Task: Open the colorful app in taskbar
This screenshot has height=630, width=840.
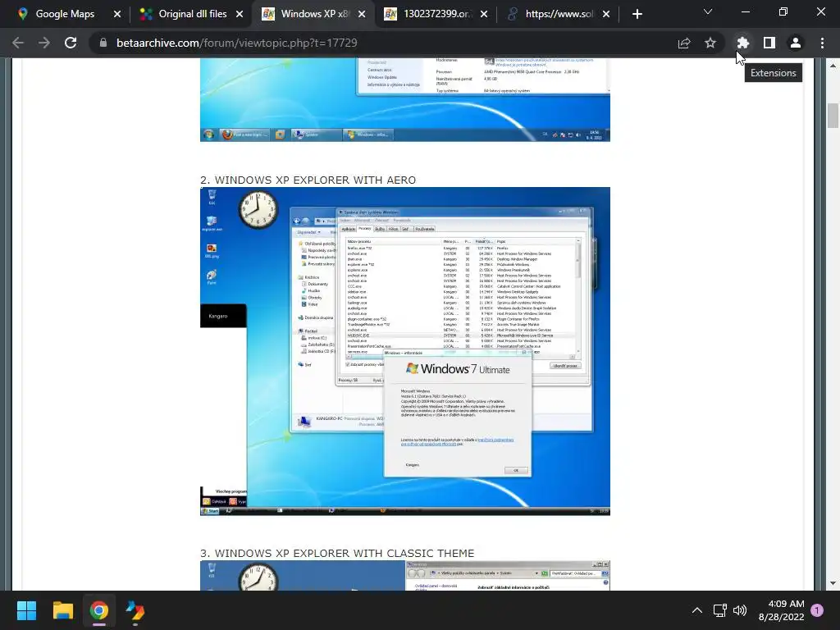Action: tap(135, 610)
